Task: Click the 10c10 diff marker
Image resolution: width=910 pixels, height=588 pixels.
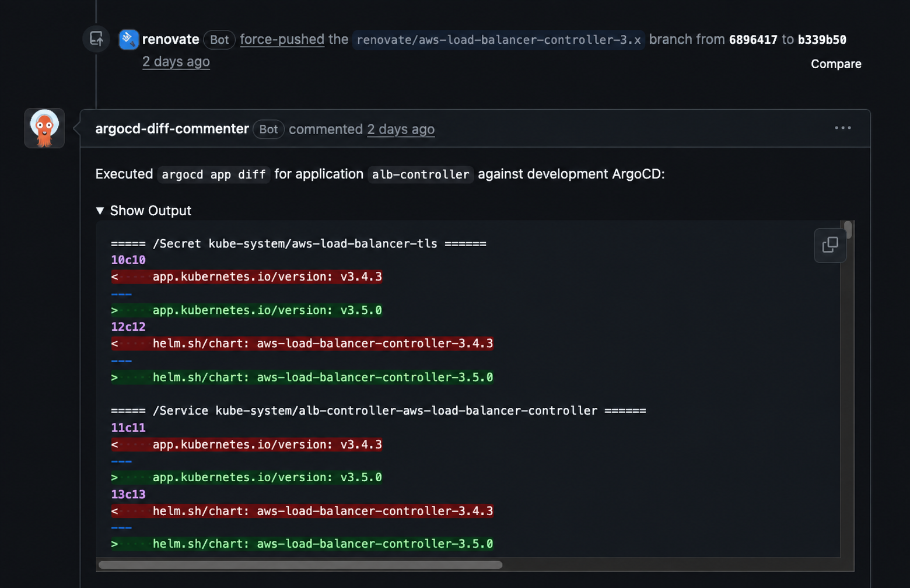Action: [128, 260]
